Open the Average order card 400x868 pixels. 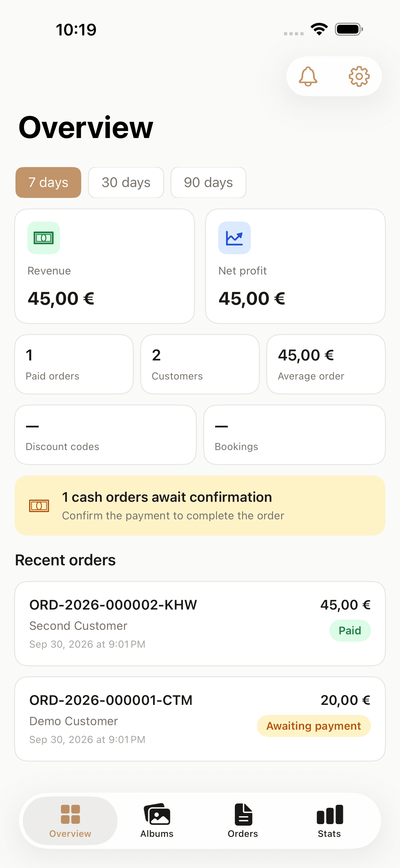tap(326, 364)
